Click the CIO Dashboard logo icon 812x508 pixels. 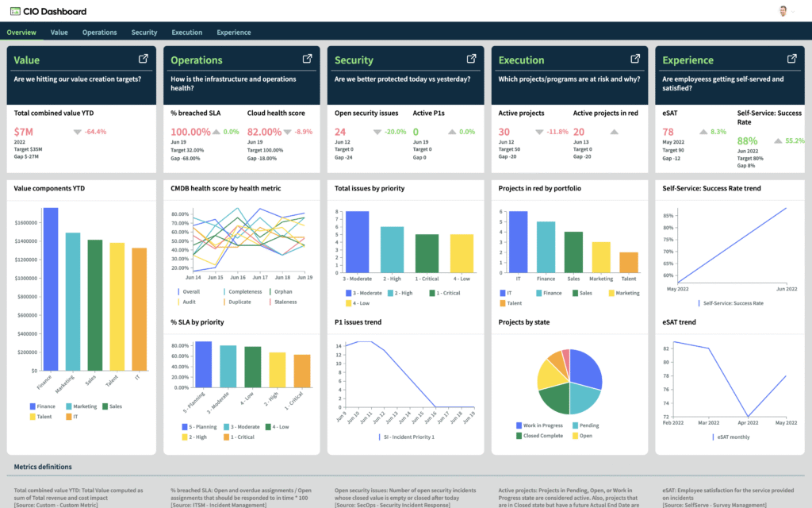(17, 11)
